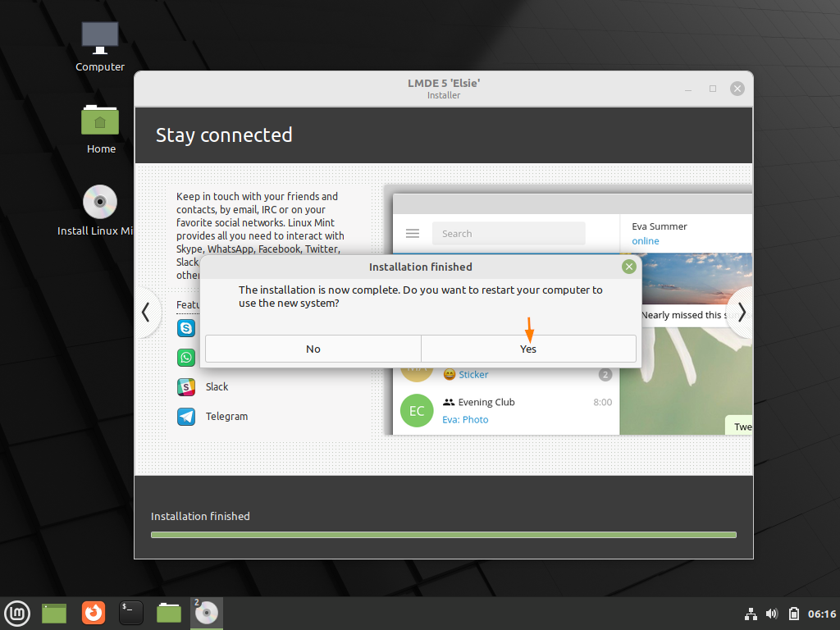Open the Terminal from the panel

coord(130,614)
